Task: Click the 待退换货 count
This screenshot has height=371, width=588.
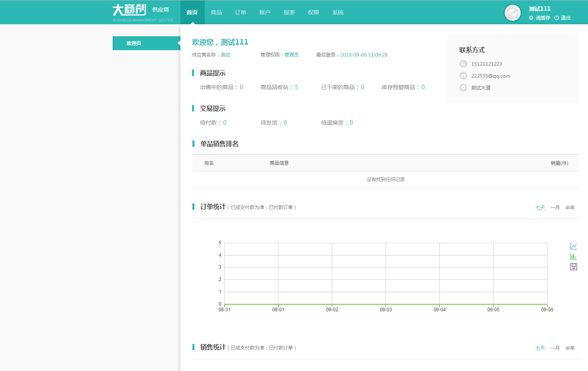Action: click(351, 123)
